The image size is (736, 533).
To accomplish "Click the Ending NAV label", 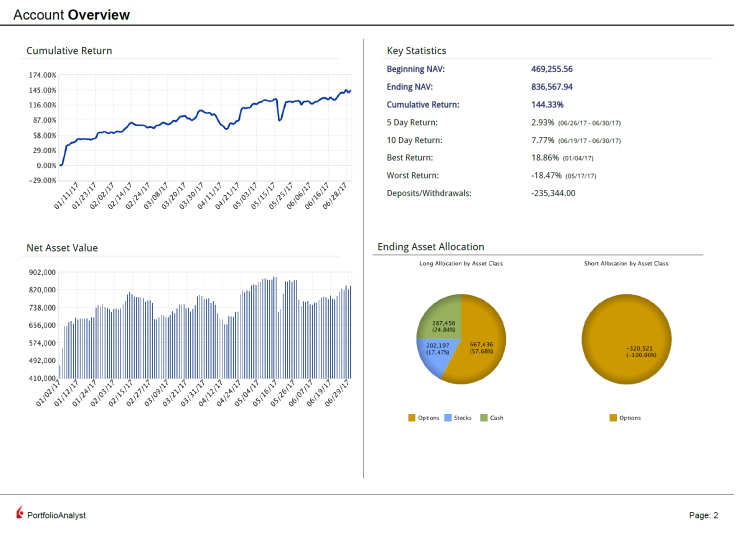I will point(410,87).
